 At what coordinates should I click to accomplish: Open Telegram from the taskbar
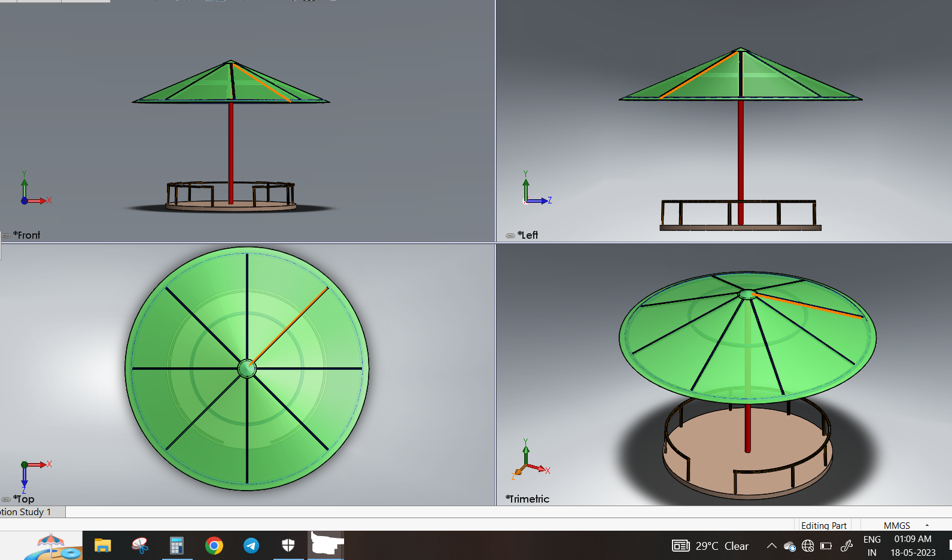coord(251,546)
